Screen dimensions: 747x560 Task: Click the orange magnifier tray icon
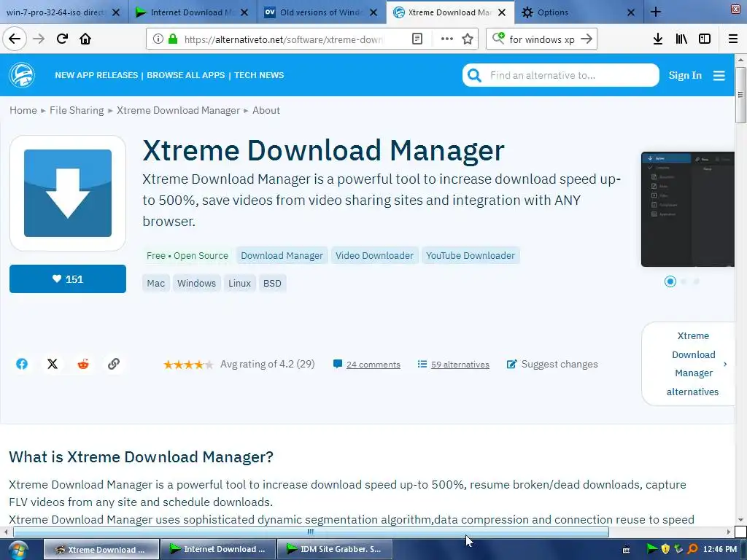pos(693,549)
